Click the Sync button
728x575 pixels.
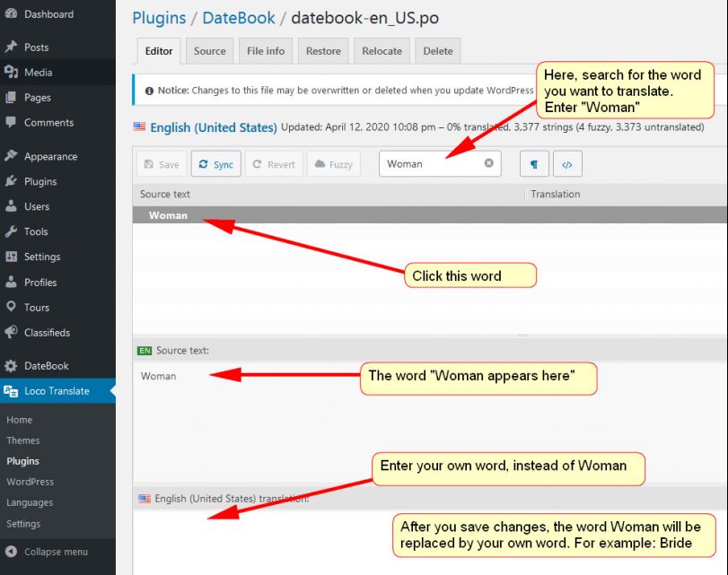216,164
